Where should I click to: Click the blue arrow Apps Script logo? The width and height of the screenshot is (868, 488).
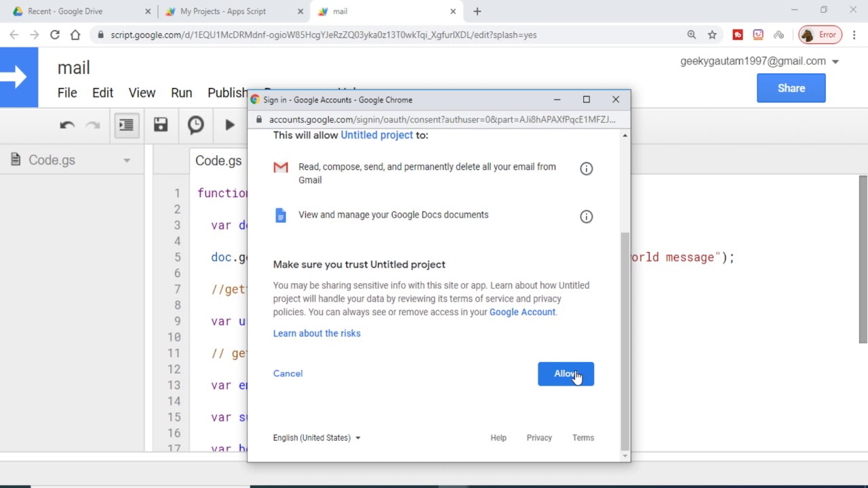click(x=19, y=77)
